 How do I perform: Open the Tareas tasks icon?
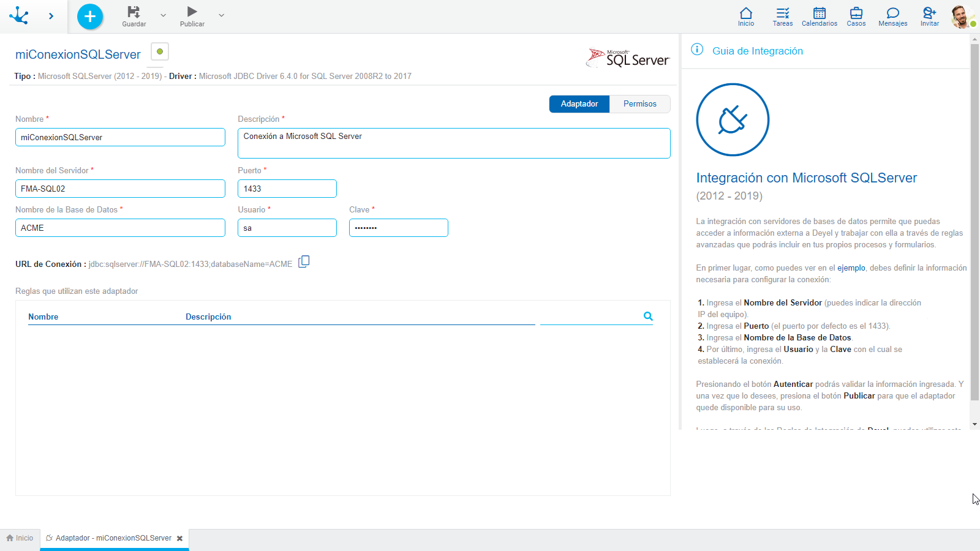(x=783, y=17)
